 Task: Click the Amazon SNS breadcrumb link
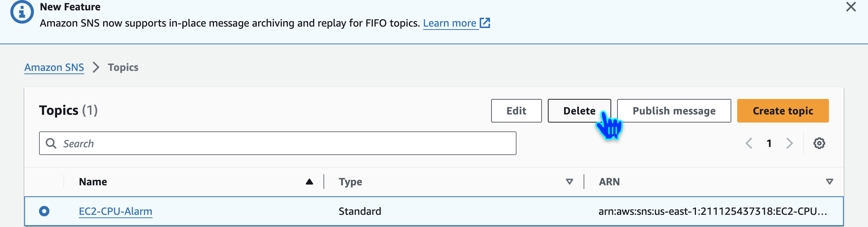54,68
